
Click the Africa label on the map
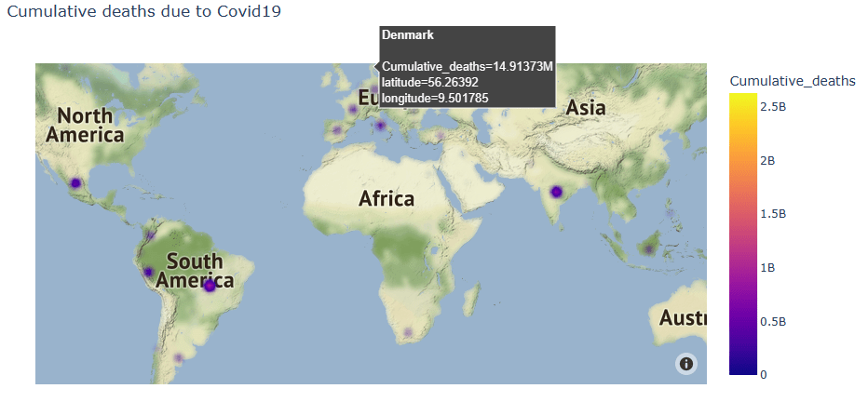(387, 198)
